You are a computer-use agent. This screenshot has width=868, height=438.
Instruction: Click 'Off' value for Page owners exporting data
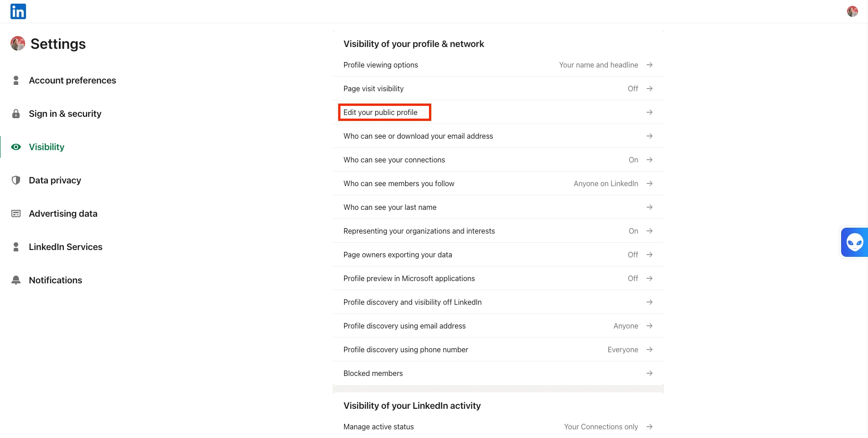pos(633,255)
